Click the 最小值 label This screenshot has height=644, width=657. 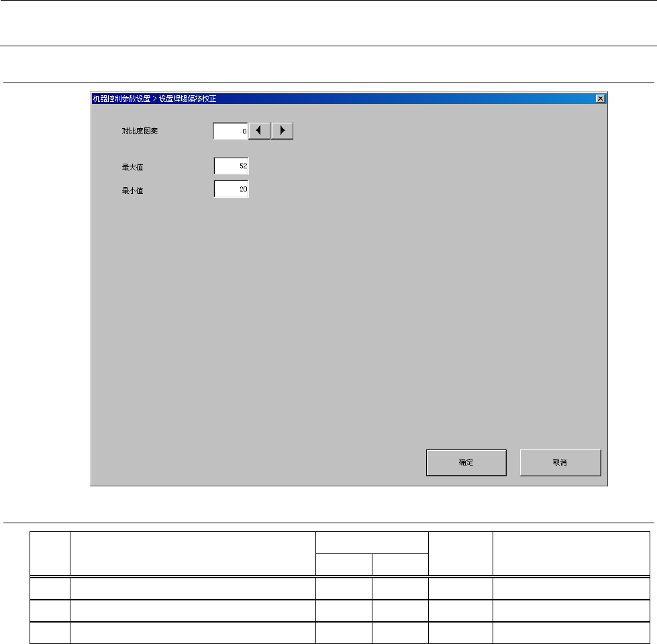(x=132, y=191)
